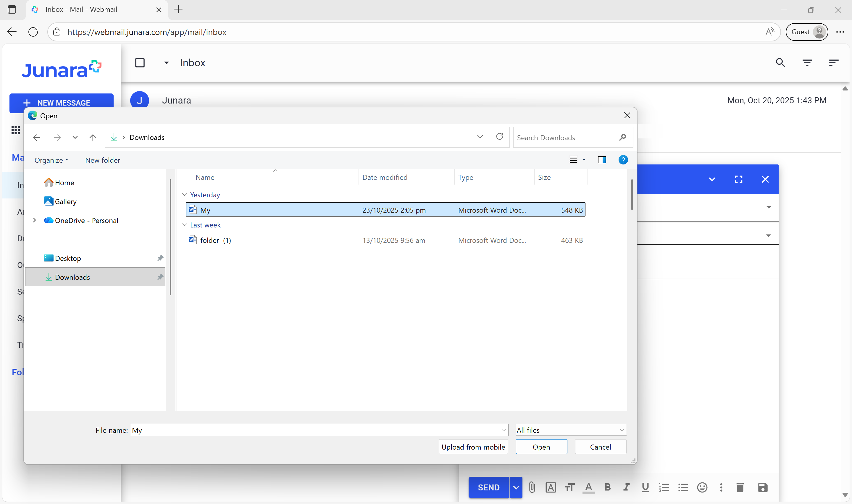Image resolution: width=852 pixels, height=504 pixels.
Task: Save draft with floppy disk icon
Action: 763,487
